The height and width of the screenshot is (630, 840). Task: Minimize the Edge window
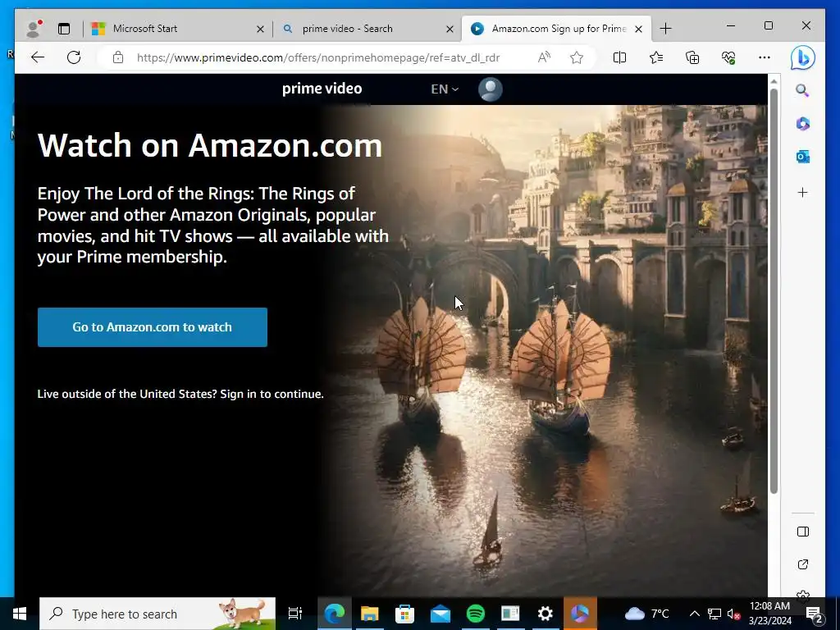[731, 25]
